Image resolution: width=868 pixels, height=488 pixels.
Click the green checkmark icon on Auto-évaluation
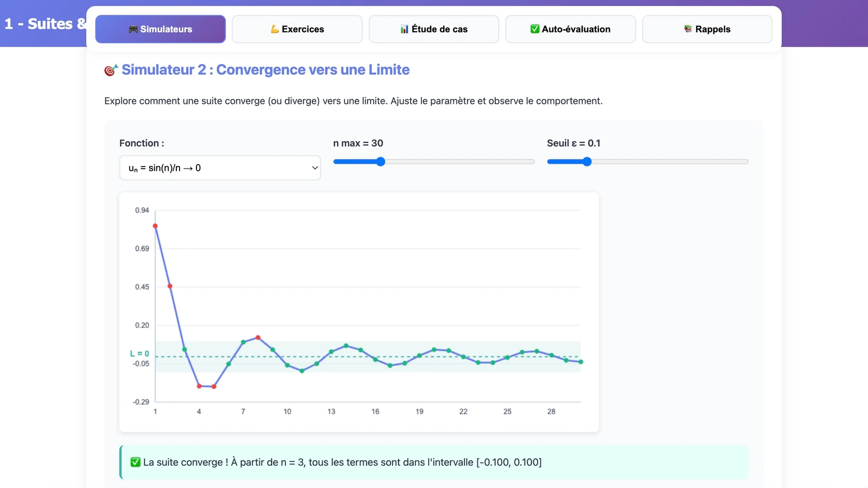(534, 29)
